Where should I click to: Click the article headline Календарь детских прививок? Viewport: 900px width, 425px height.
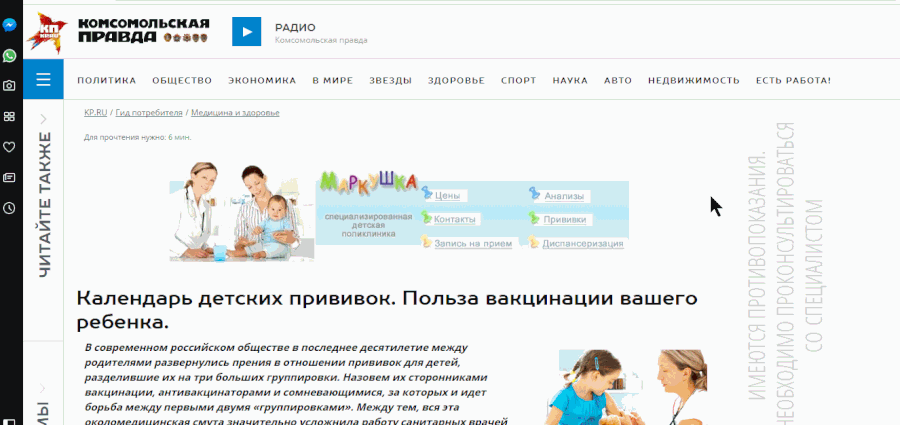(387, 310)
